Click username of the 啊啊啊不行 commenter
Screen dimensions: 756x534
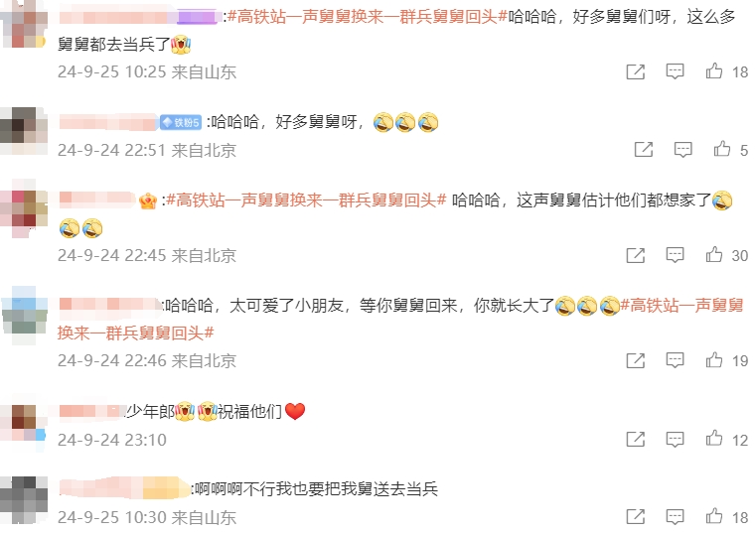pos(124,488)
